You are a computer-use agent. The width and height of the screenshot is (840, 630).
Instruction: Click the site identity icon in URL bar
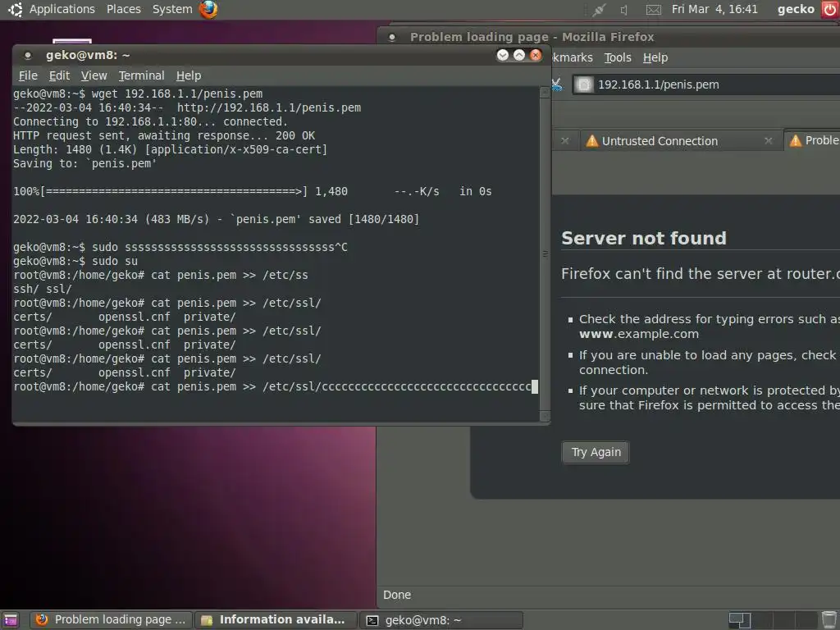[x=584, y=84]
